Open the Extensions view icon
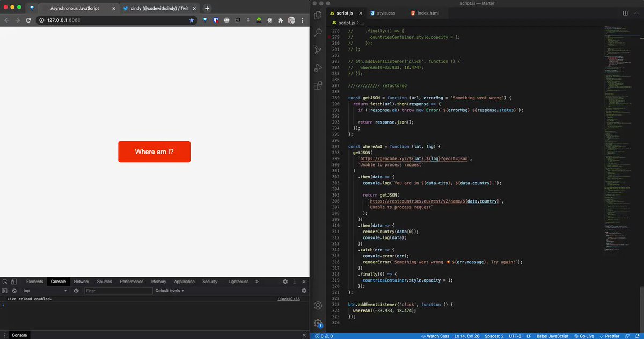This screenshot has width=644, height=339. (318, 85)
